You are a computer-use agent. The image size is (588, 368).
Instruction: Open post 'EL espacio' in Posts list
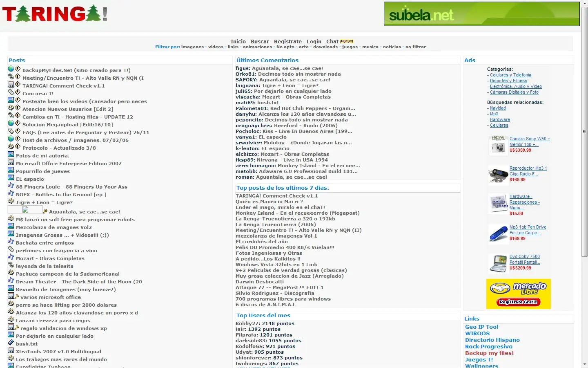[30, 179]
